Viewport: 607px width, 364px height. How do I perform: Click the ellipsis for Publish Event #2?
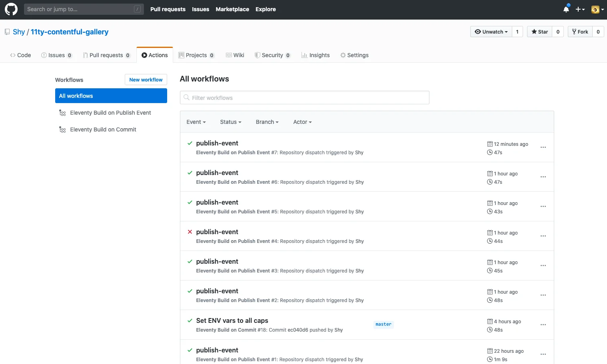pyautogui.click(x=543, y=295)
